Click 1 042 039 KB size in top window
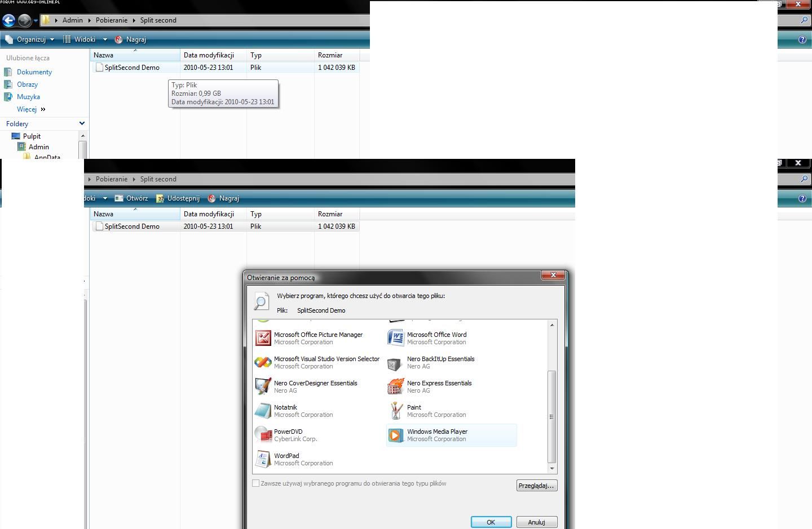 pos(337,68)
